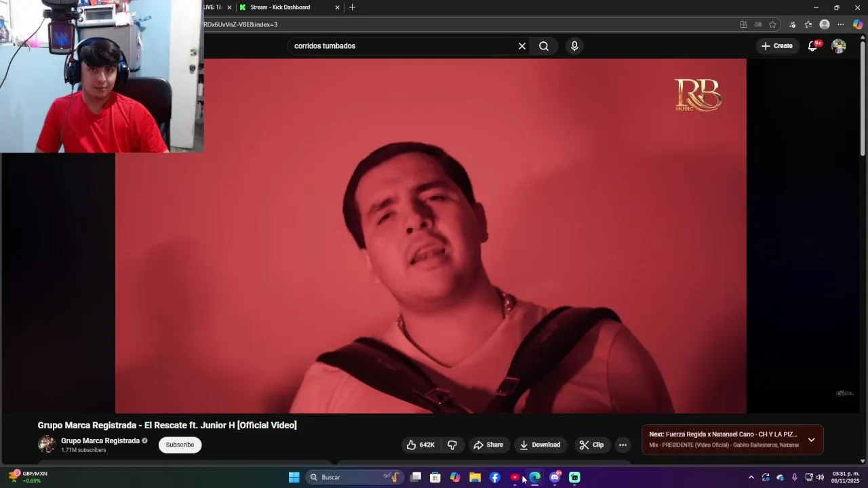
Task: Open more actions three-dot menu
Action: (x=623, y=445)
